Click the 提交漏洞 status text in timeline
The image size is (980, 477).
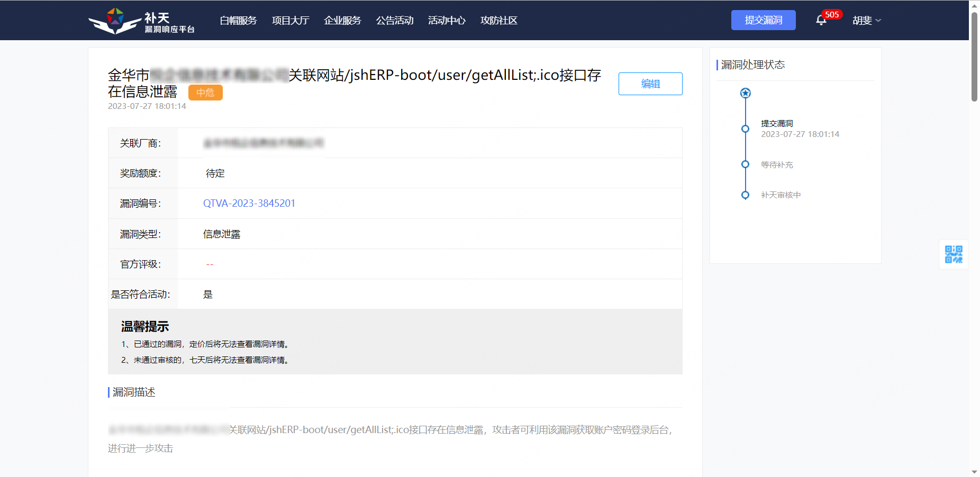point(777,123)
